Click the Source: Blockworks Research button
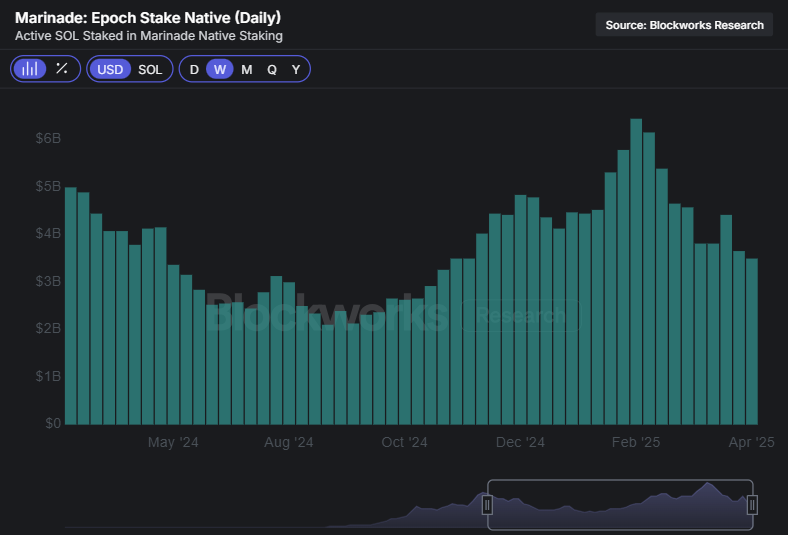Image resolution: width=788 pixels, height=535 pixels. [684, 25]
